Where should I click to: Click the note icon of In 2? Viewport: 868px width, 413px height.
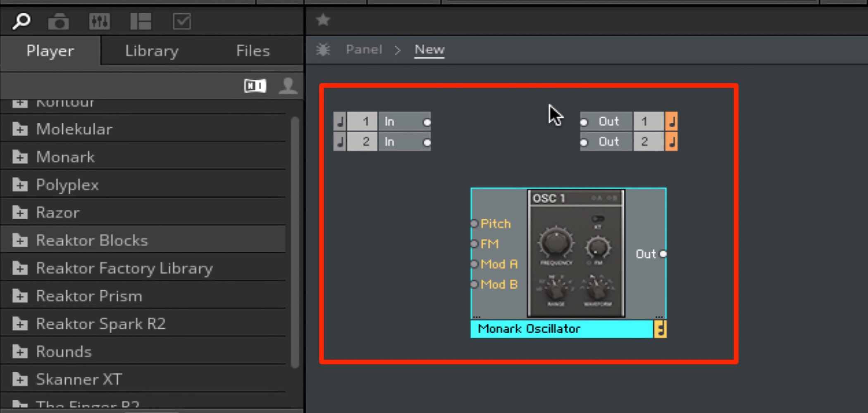pyautogui.click(x=340, y=142)
